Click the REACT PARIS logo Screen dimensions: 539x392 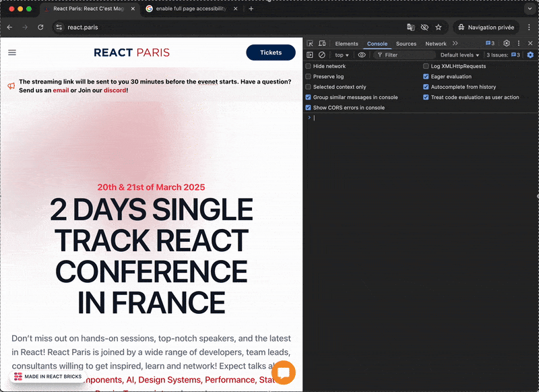(x=131, y=53)
